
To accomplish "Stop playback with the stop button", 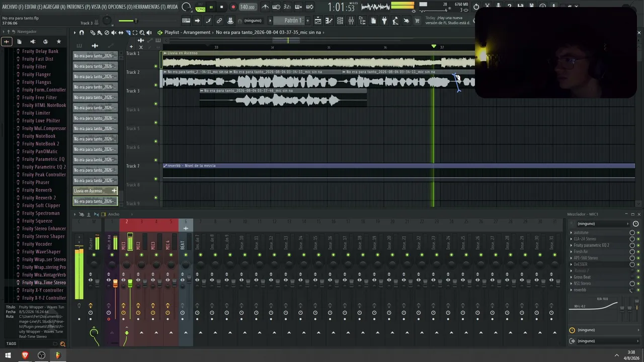I will point(221,7).
